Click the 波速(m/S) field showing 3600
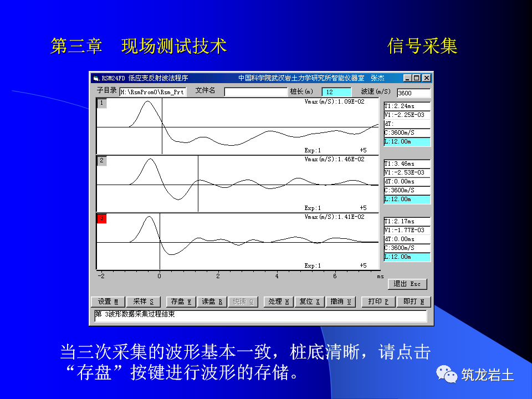This screenshot has width=532, height=399. [x=413, y=93]
